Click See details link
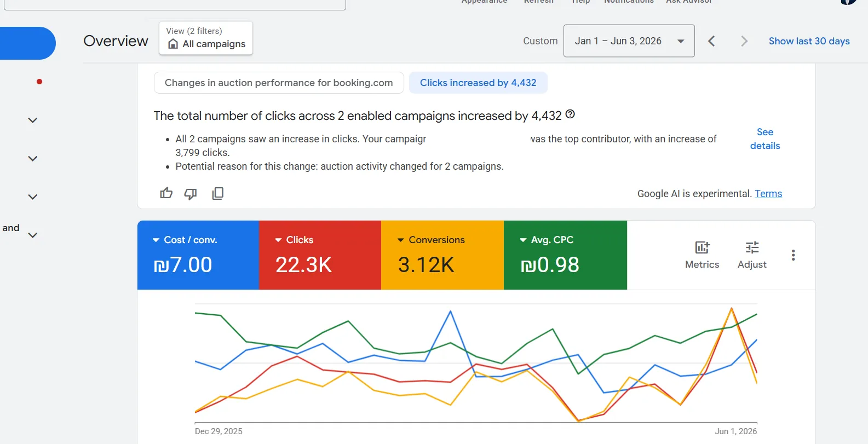 pyautogui.click(x=765, y=139)
